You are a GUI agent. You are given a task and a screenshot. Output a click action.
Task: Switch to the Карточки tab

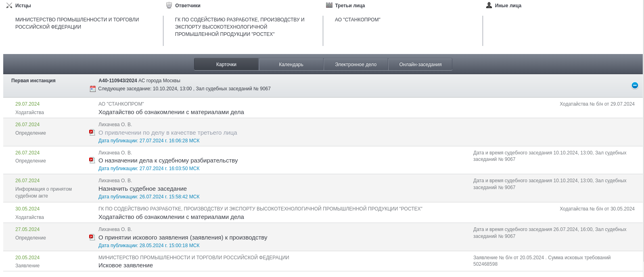(x=226, y=65)
